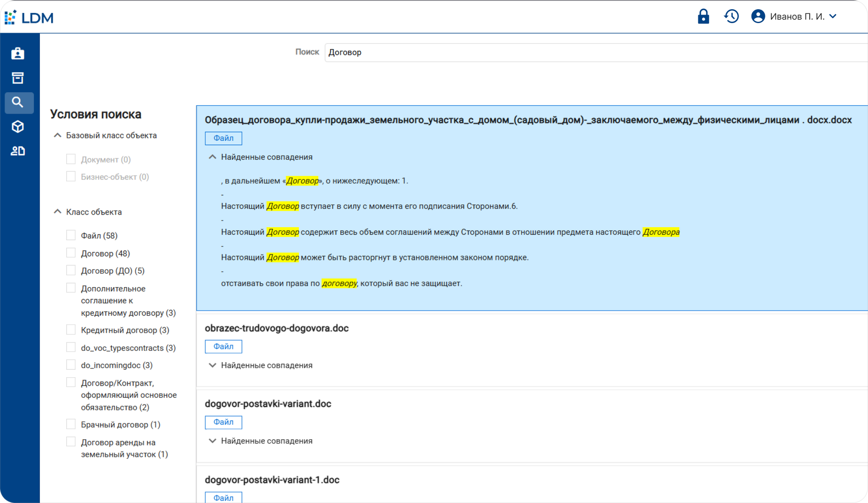Viewport: 868px width, 503px height.
Task: Open the dogovor-postavki-variant-1.doc result title
Action: click(x=272, y=480)
